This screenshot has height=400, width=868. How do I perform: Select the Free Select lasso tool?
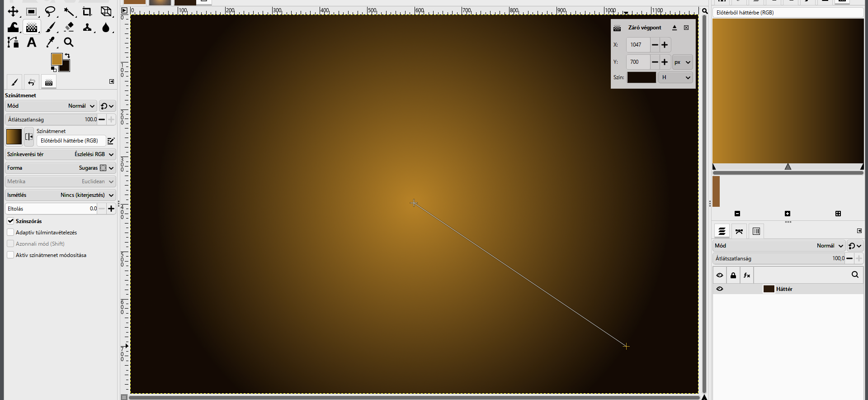coord(50,12)
